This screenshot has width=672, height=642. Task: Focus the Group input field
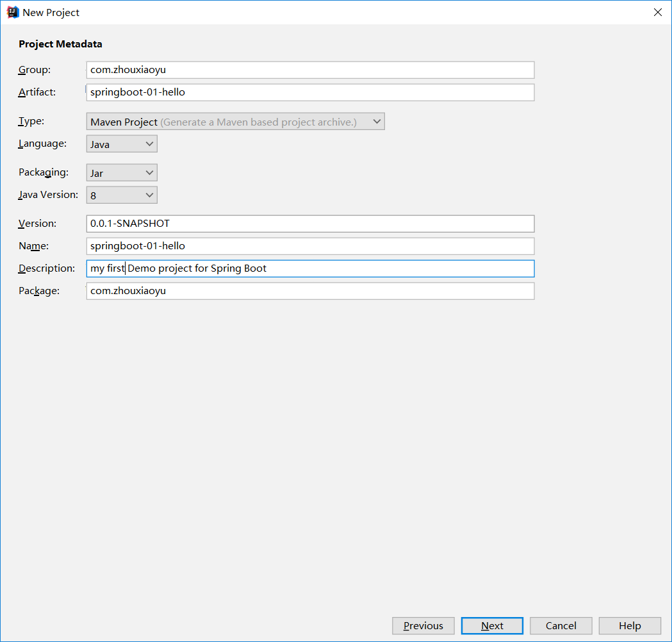(310, 70)
